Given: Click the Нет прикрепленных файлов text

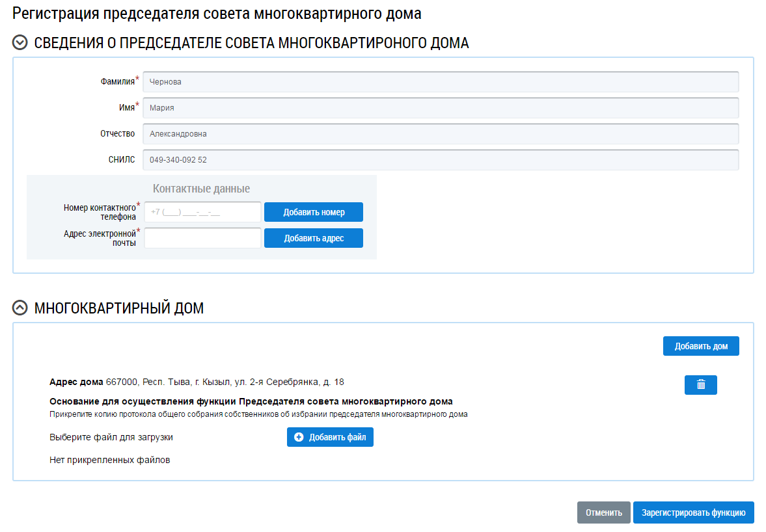Looking at the screenshot, I should coord(109,460).
